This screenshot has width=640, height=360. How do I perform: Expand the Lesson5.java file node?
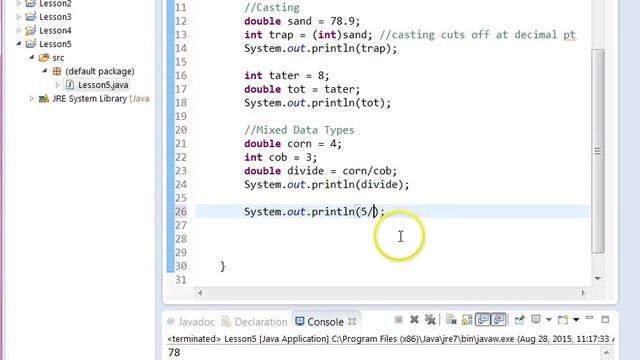coord(58,85)
